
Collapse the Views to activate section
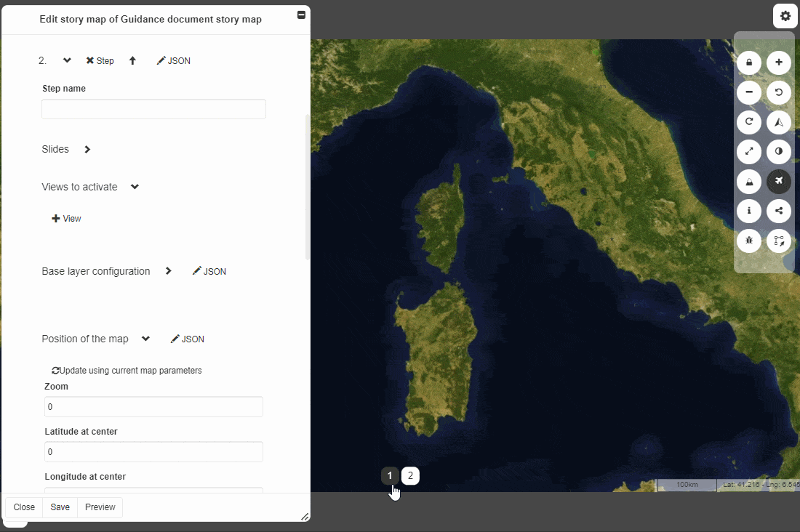click(x=135, y=187)
